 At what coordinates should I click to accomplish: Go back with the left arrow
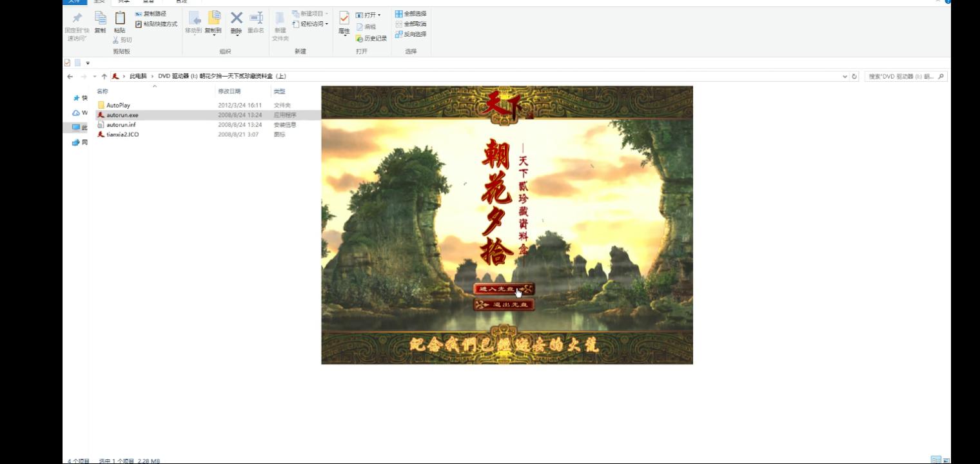70,76
